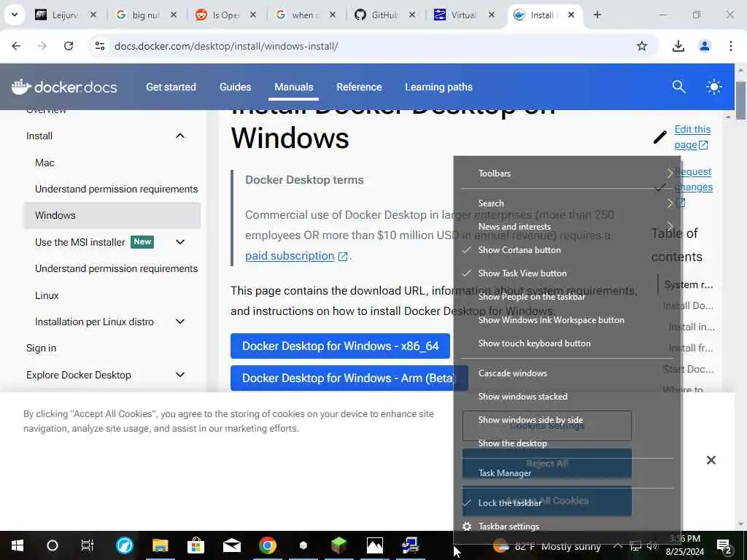Download Docker Desktop for Windows - x86_64

340,346
